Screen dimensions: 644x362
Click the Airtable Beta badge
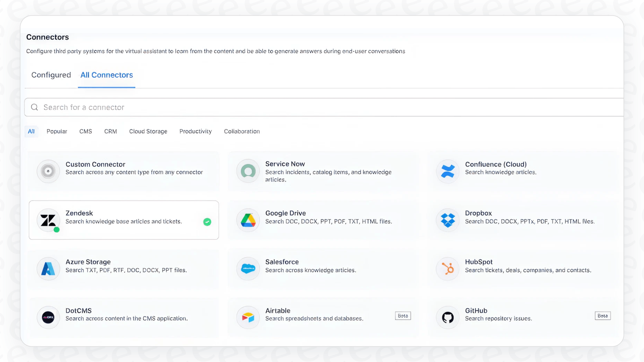coord(402,316)
